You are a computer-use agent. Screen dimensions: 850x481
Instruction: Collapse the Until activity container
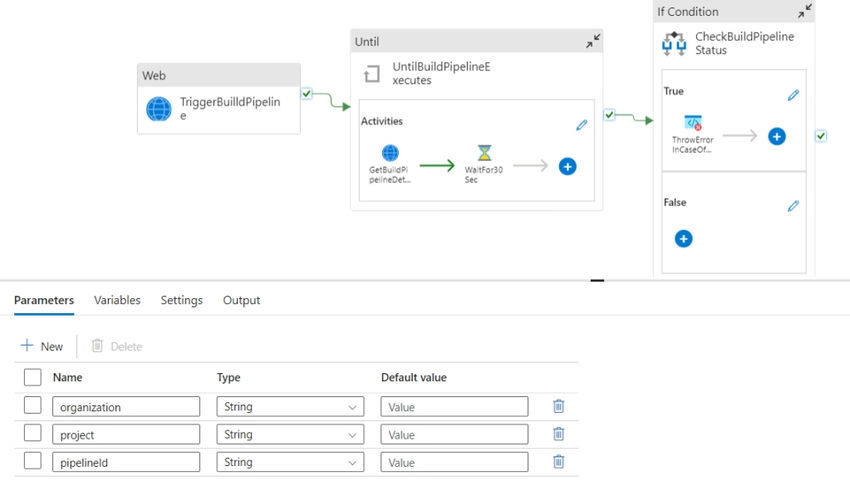pos(593,41)
